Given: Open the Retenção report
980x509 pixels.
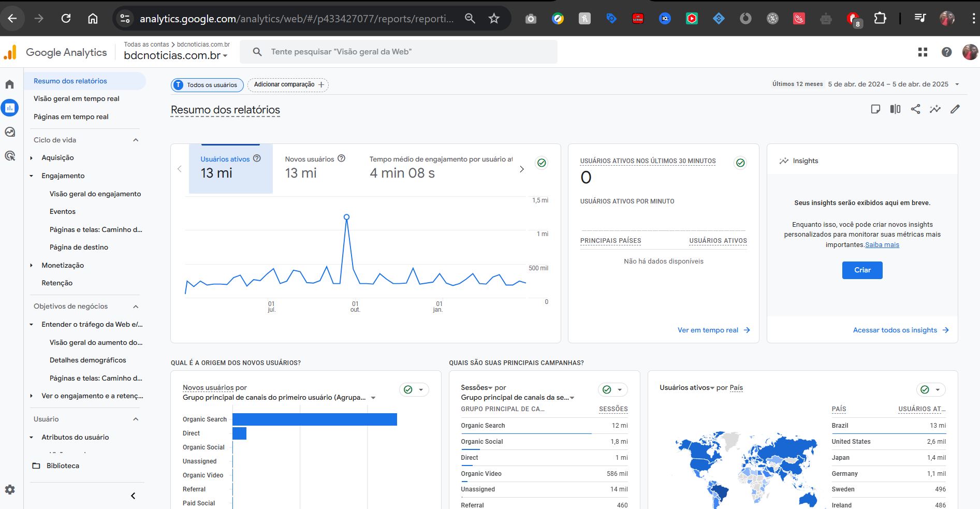Looking at the screenshot, I should pyautogui.click(x=57, y=283).
